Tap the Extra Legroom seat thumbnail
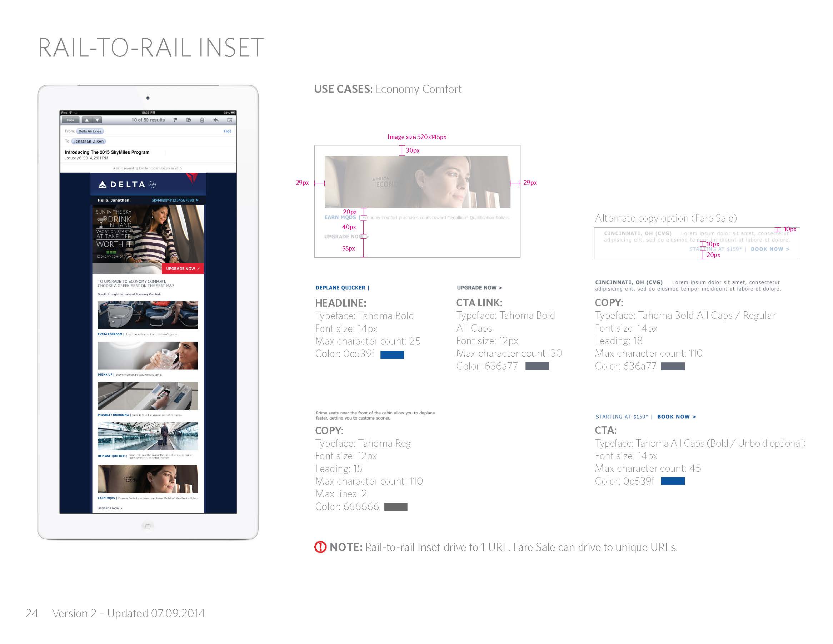The width and height of the screenshot is (833, 644). pos(148,315)
